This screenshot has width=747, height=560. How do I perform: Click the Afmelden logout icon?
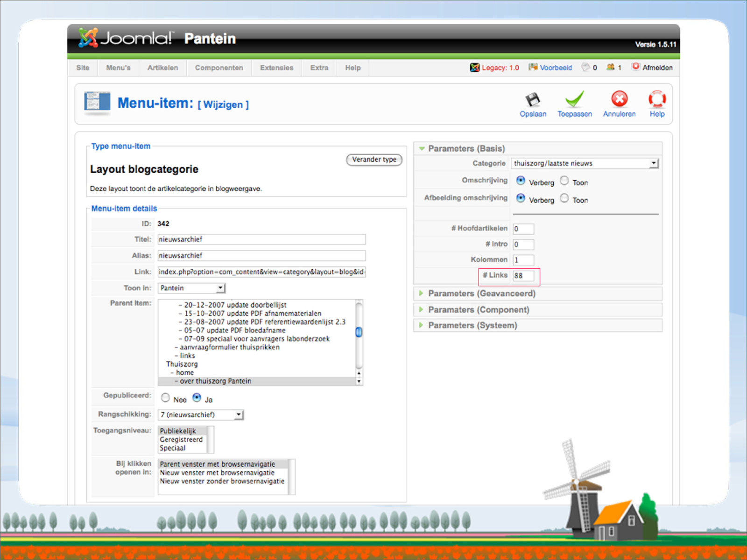pos(636,67)
